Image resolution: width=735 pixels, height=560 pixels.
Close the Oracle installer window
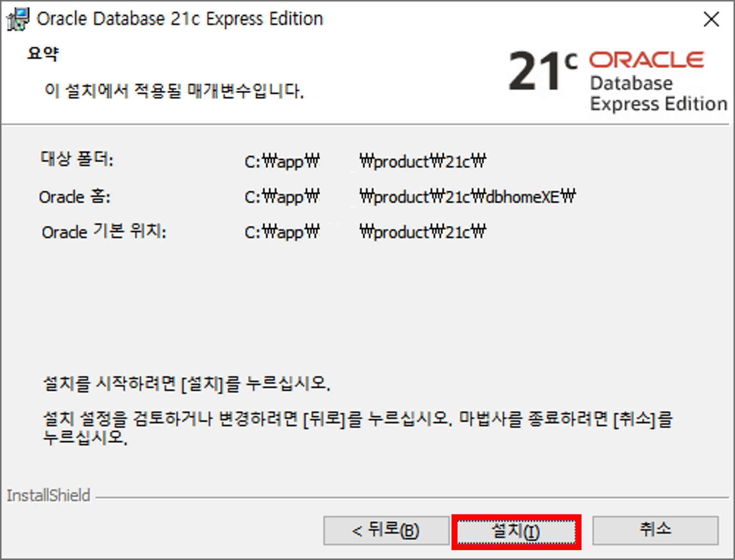pos(711,19)
